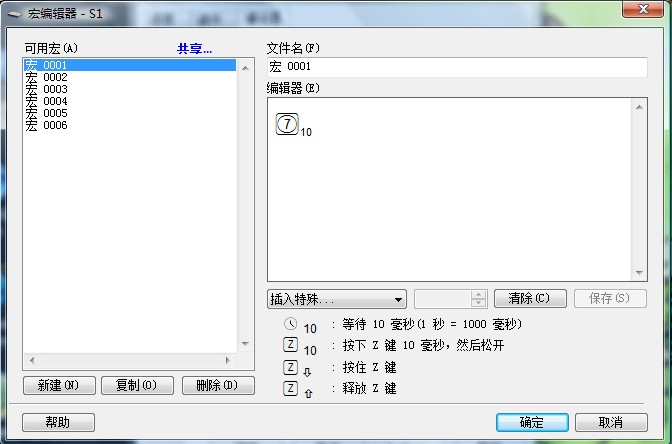The height and width of the screenshot is (444, 672).
Task: Click the delay value input box
Action: [442, 299]
